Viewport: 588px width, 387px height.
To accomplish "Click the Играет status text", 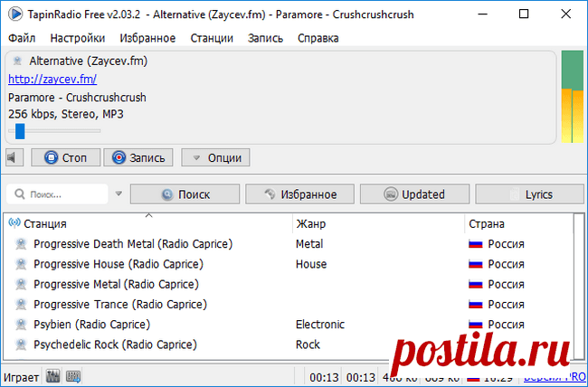I will click(x=21, y=377).
